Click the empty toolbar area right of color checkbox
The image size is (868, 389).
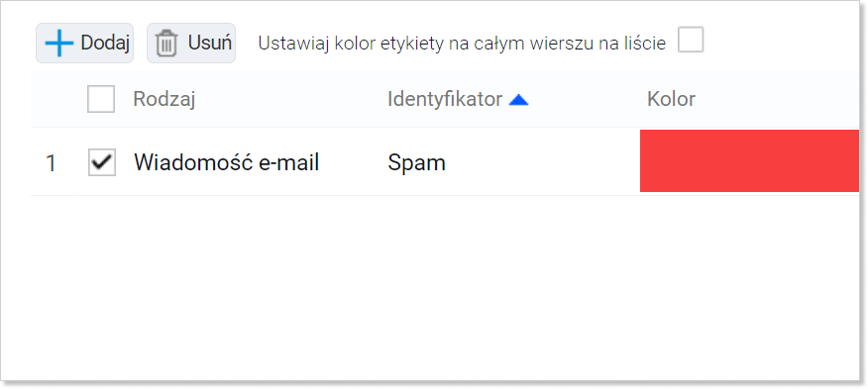(x=781, y=44)
